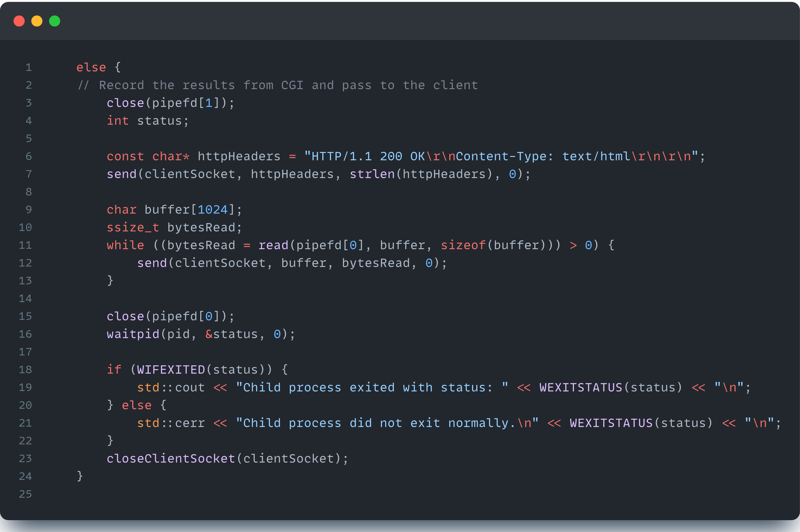Click the buffer size 1024 number
800x532 pixels.
pyautogui.click(x=212, y=210)
